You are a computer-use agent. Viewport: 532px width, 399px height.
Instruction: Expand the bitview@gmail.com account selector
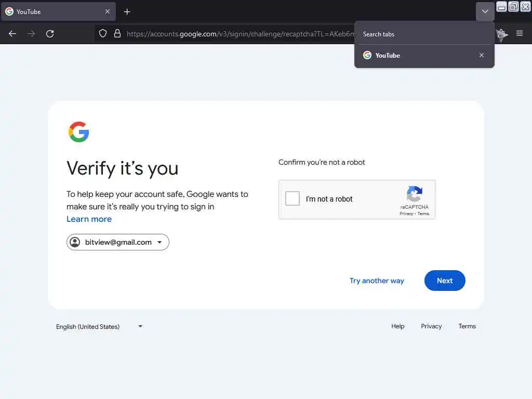click(118, 242)
